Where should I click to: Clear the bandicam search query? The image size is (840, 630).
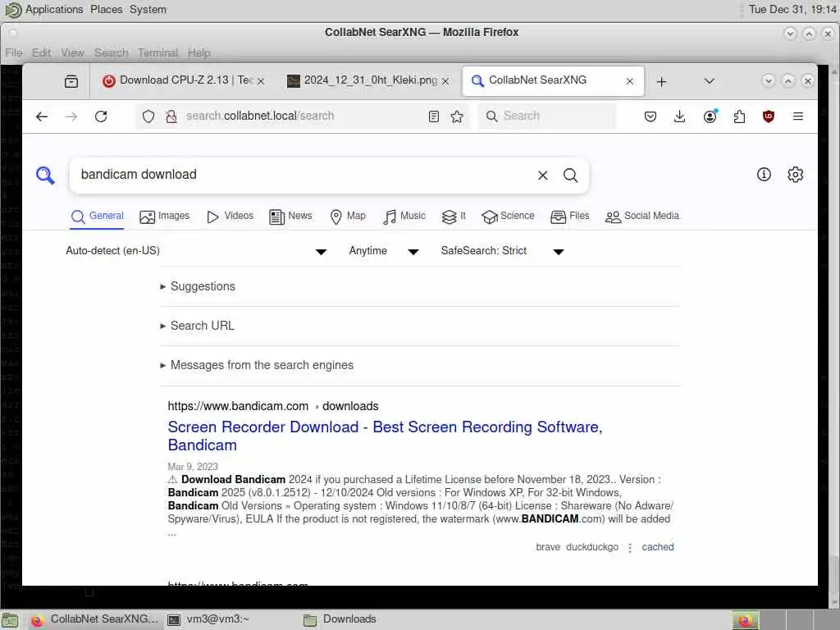coord(543,176)
